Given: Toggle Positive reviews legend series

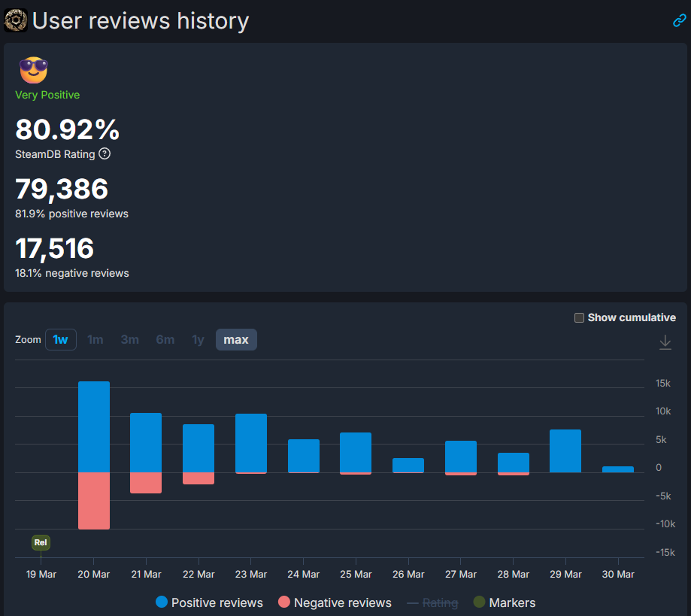Looking at the screenshot, I should pyautogui.click(x=209, y=602).
